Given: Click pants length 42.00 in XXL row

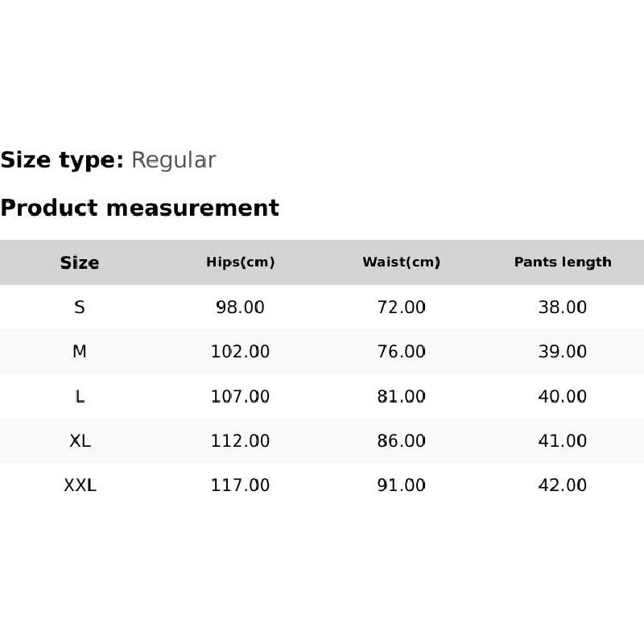Looking at the screenshot, I should [x=563, y=485].
